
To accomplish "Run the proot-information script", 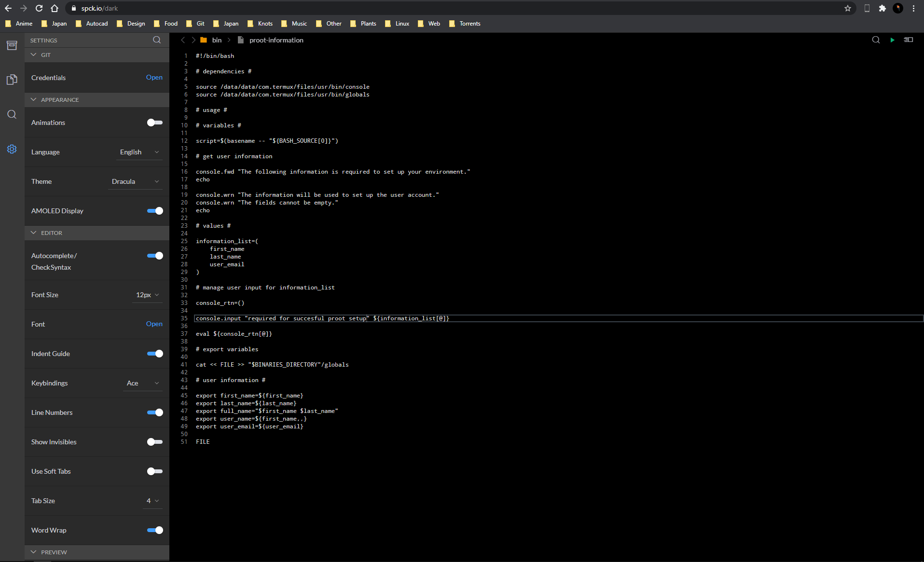I will click(x=892, y=40).
